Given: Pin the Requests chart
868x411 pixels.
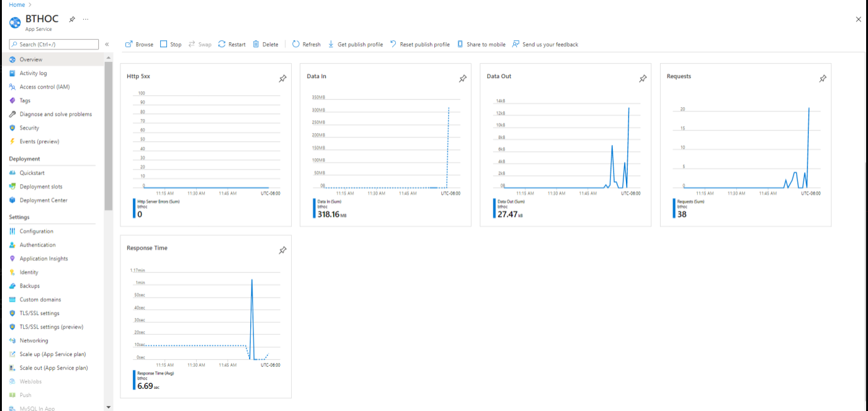Looking at the screenshot, I should (x=823, y=79).
